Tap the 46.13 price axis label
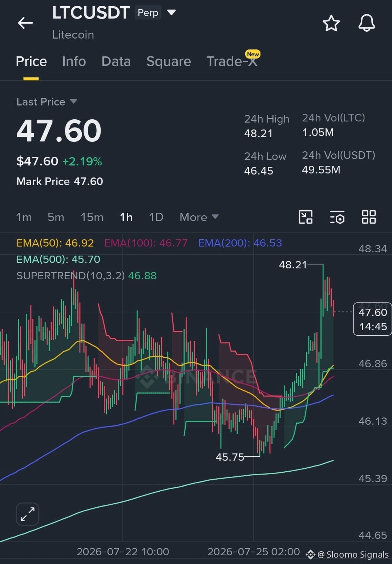 pyautogui.click(x=373, y=421)
